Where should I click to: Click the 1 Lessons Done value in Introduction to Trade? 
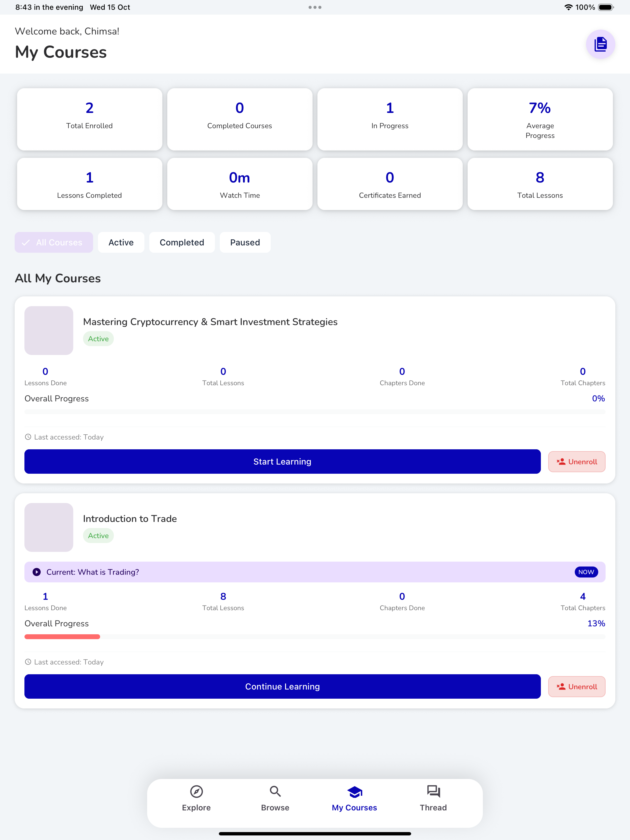click(45, 596)
